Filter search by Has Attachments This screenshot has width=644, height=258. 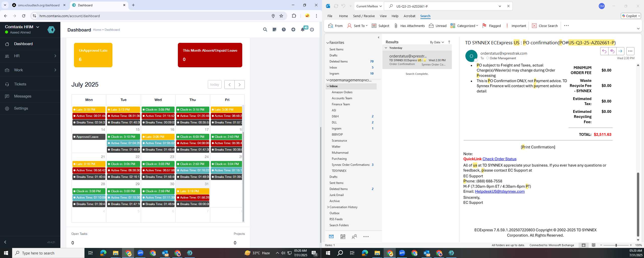coord(409,26)
